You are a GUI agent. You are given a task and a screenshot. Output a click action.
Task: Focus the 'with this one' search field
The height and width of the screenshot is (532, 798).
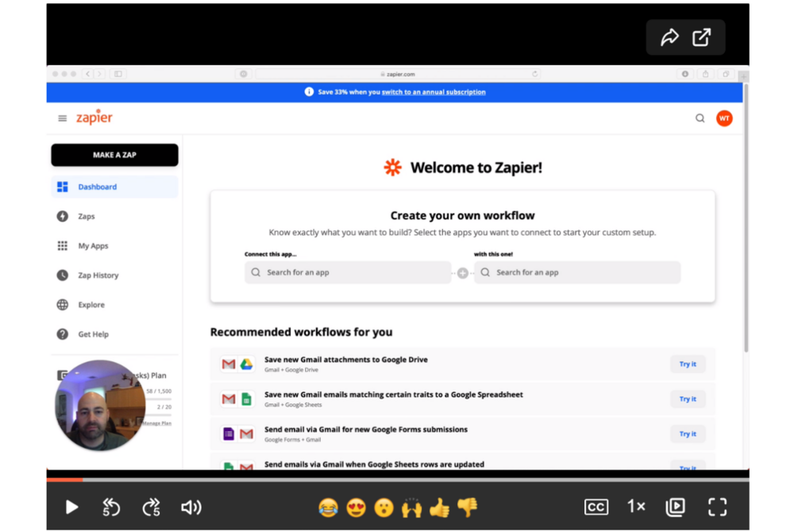pos(577,272)
